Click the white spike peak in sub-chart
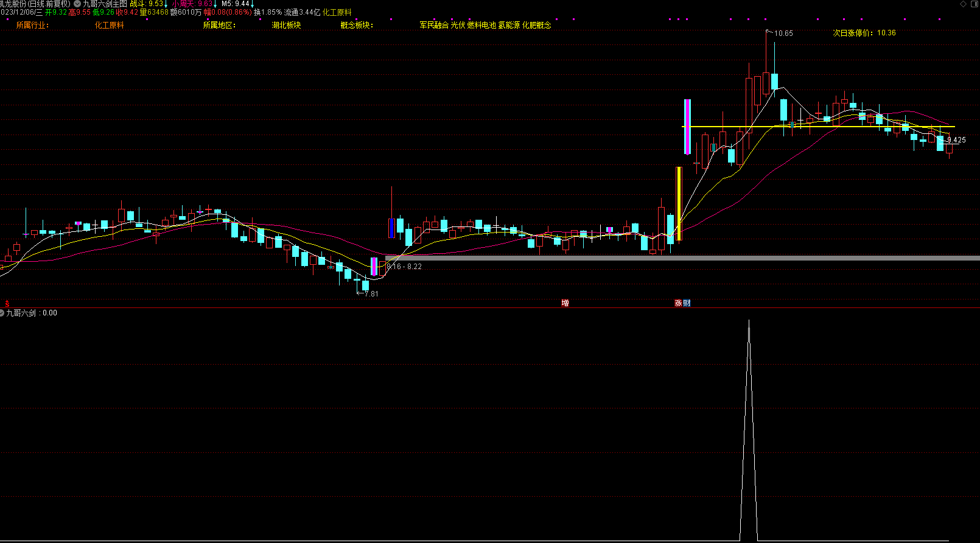 pyautogui.click(x=749, y=321)
